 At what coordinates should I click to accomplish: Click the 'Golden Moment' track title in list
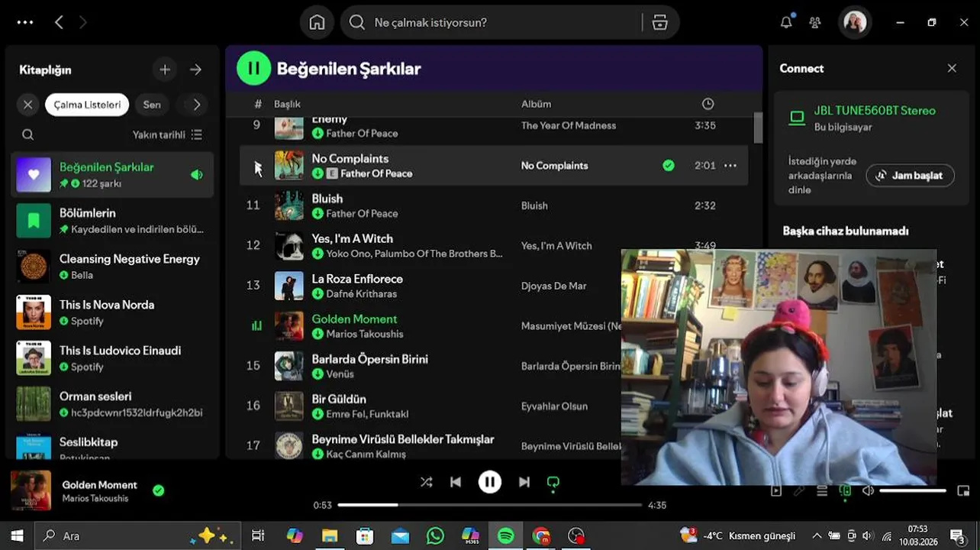(x=354, y=319)
